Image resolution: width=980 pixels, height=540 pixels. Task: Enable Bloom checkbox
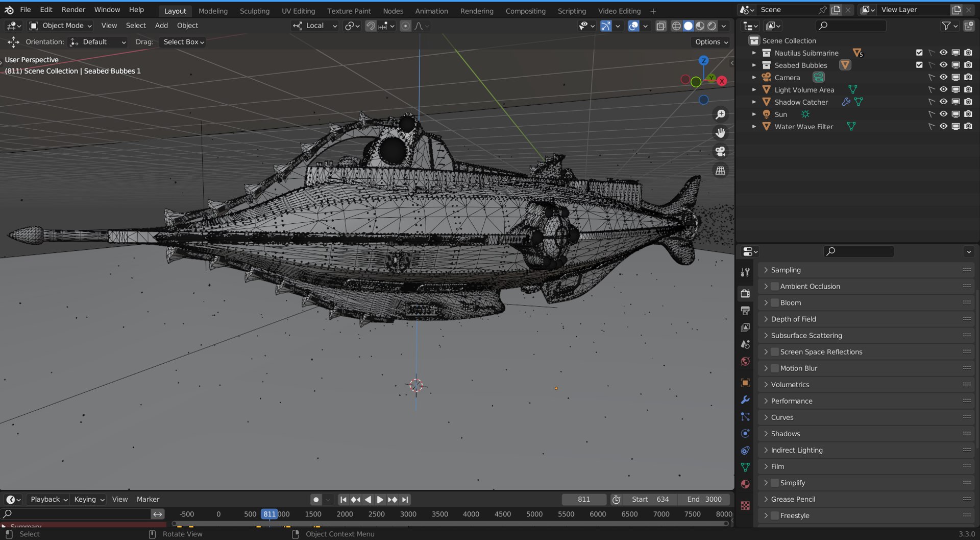pyautogui.click(x=775, y=302)
